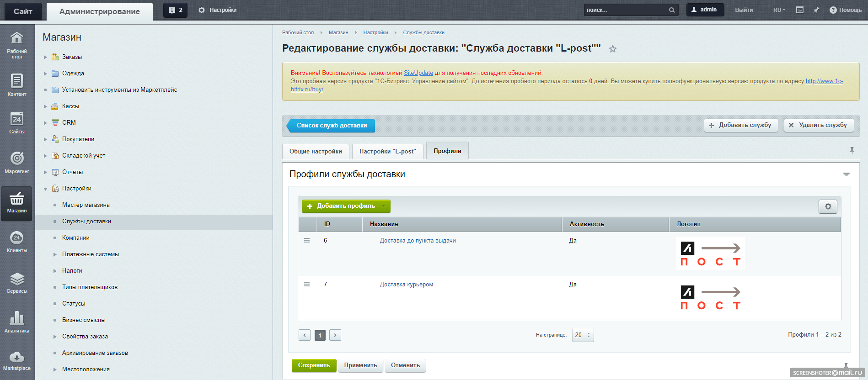Click the green Сохранить button
The image size is (868, 380).
314,365
